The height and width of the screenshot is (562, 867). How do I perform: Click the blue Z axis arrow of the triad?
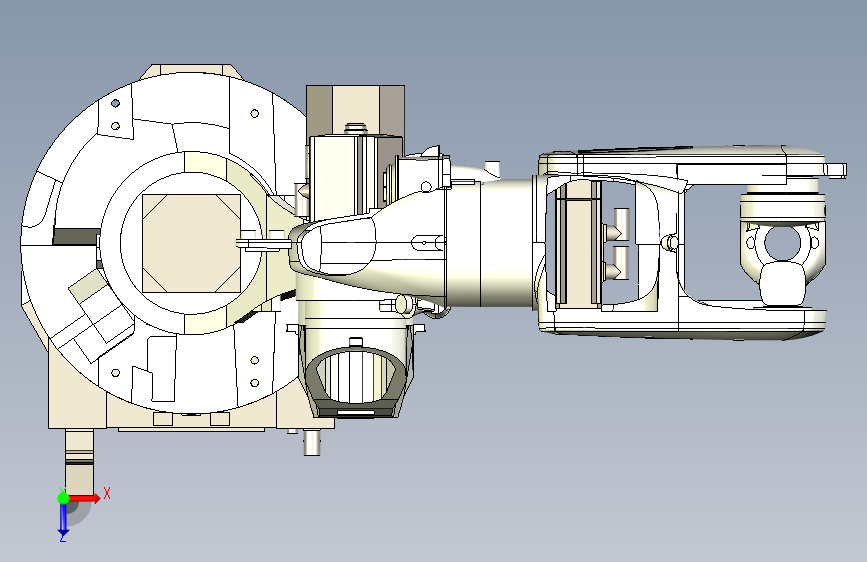[63, 520]
